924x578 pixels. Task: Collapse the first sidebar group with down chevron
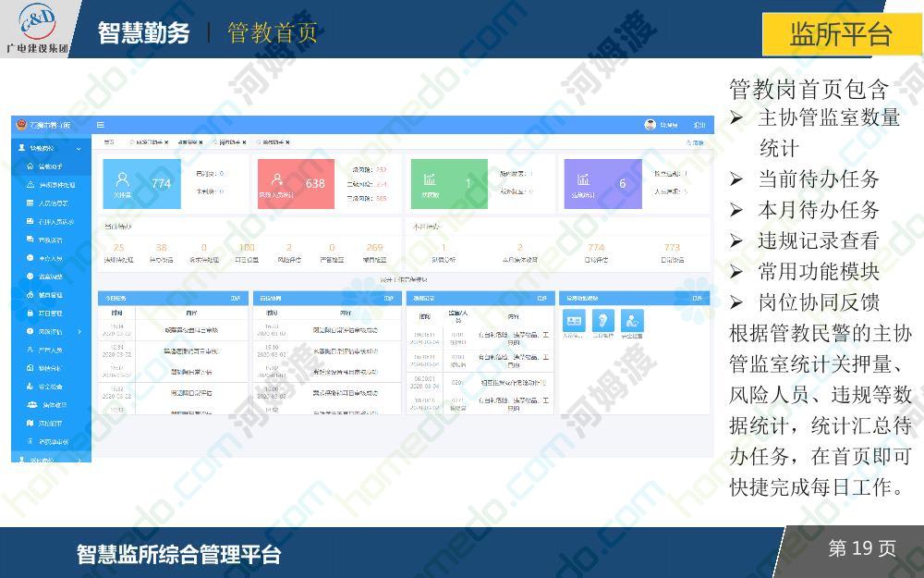tap(79, 148)
